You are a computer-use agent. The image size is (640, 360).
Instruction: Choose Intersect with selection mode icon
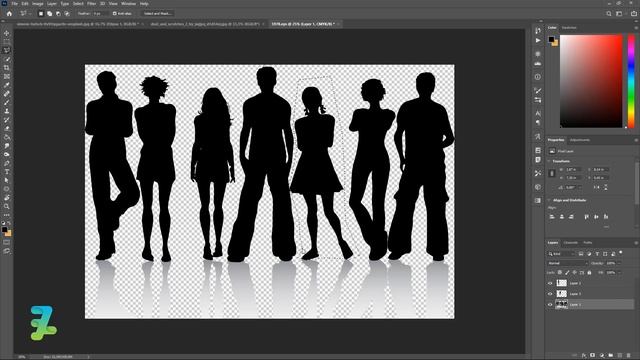click(x=67, y=13)
